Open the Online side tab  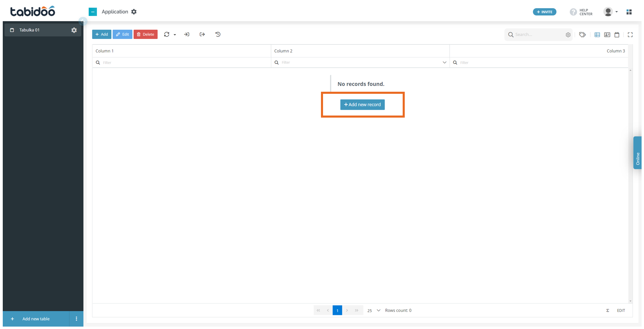pyautogui.click(x=637, y=152)
